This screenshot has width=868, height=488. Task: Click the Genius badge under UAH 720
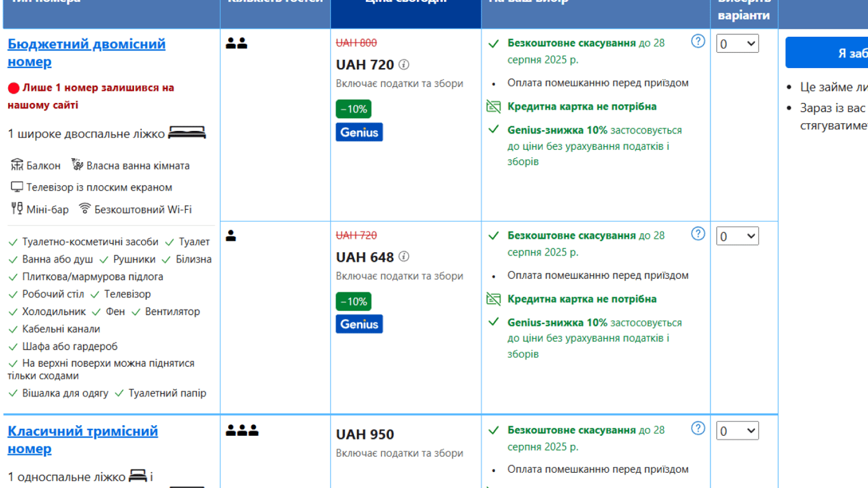click(359, 132)
